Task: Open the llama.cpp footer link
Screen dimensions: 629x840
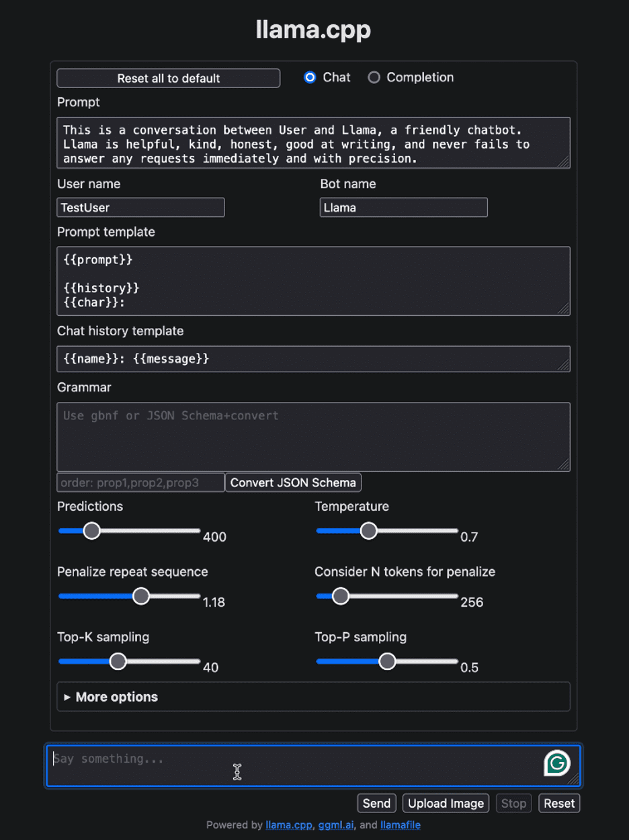Action: coord(289,825)
